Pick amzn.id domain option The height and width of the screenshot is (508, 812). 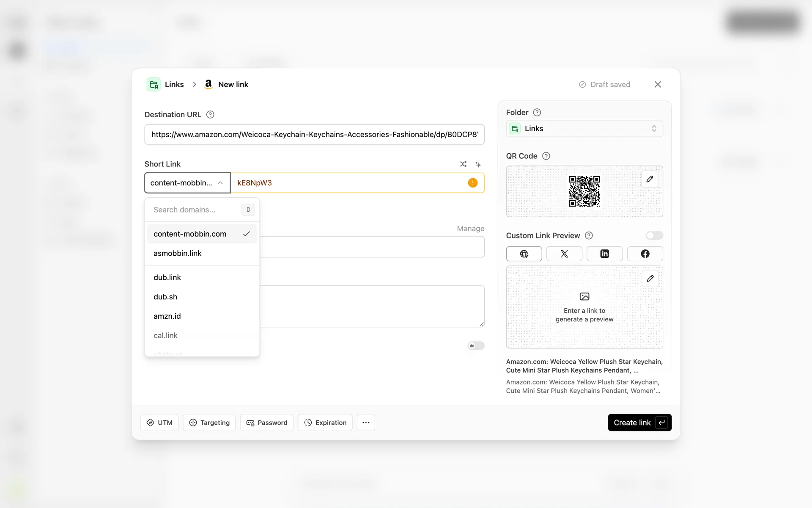167,316
